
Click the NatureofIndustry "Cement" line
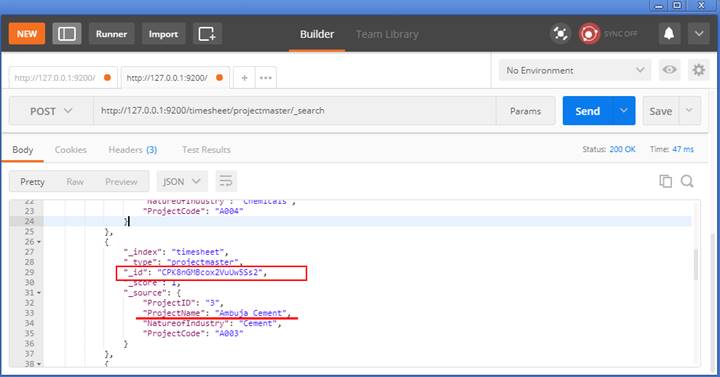click(x=212, y=323)
